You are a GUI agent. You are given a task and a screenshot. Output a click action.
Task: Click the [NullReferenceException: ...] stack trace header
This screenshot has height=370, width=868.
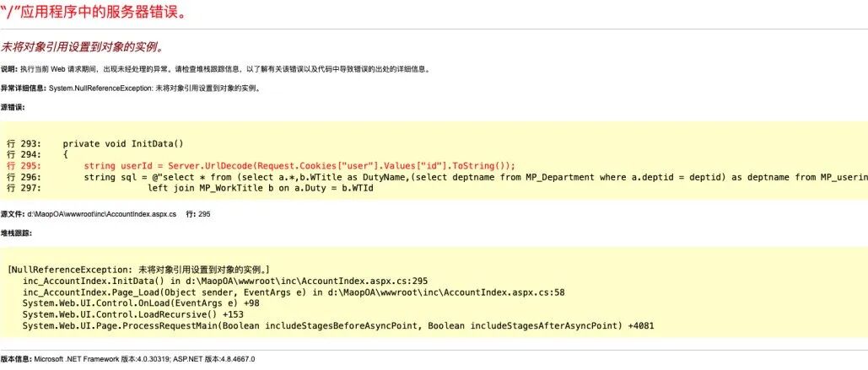pos(139,270)
